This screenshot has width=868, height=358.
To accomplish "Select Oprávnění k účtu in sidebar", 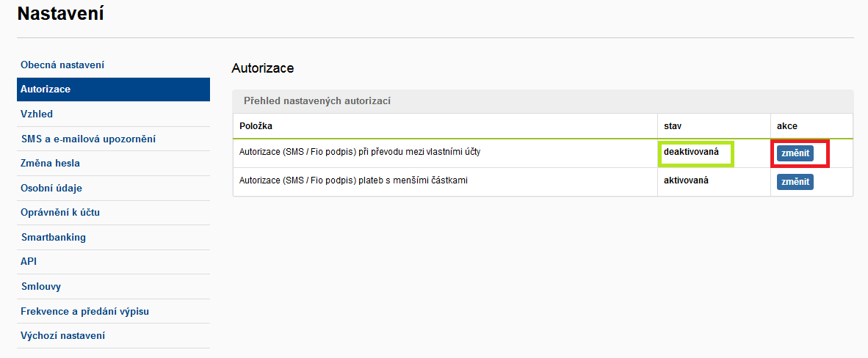I will [x=113, y=213].
